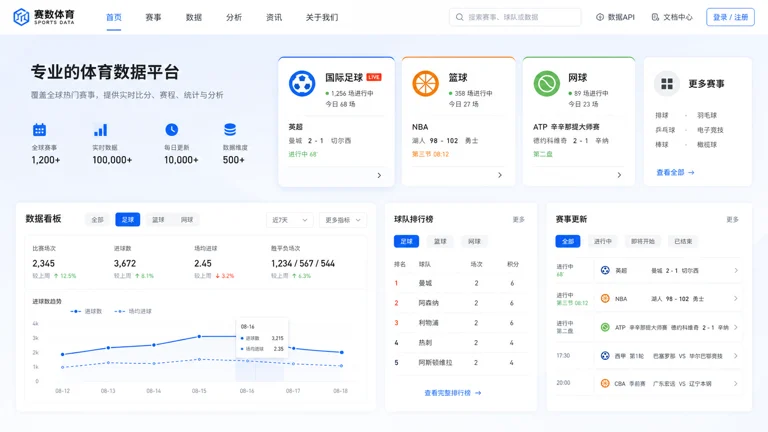Switch 球队排行榜 to 篮球 tab
This screenshot has height=432, width=768.
[440, 241]
